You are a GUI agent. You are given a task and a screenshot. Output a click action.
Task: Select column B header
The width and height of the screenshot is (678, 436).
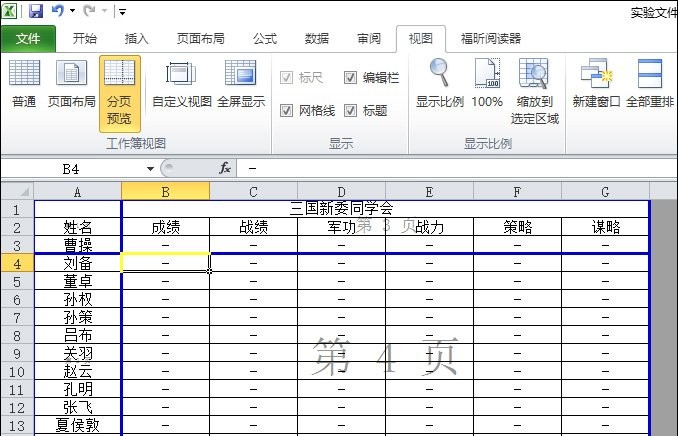click(166, 192)
